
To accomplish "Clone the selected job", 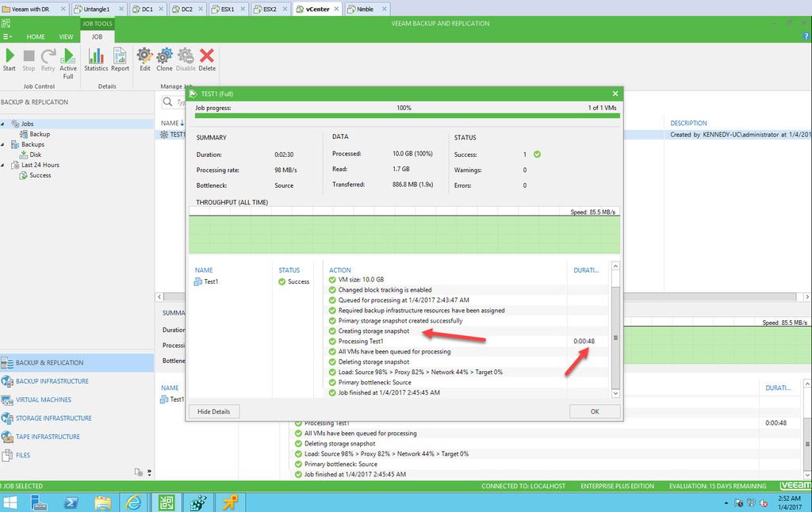I will 165,59.
